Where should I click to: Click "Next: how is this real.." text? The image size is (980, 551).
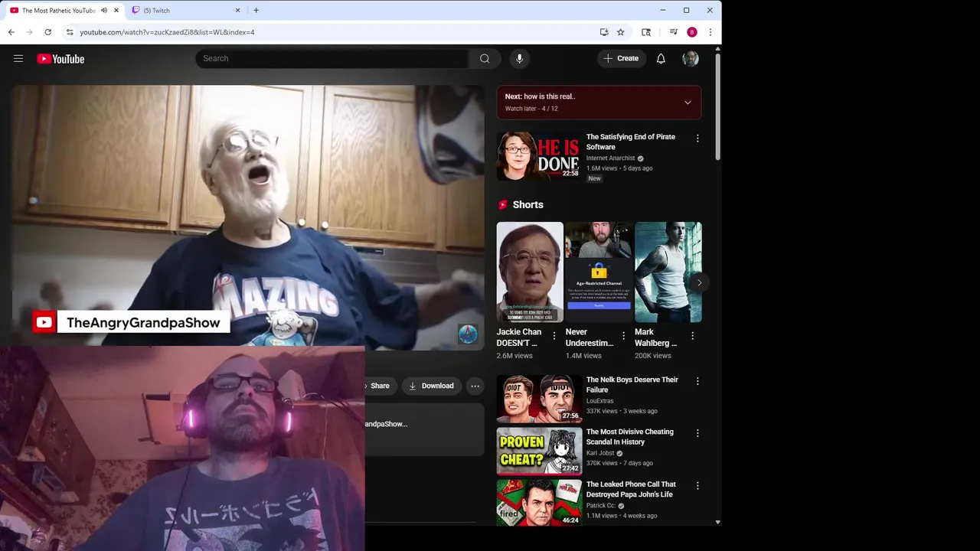[540, 96]
